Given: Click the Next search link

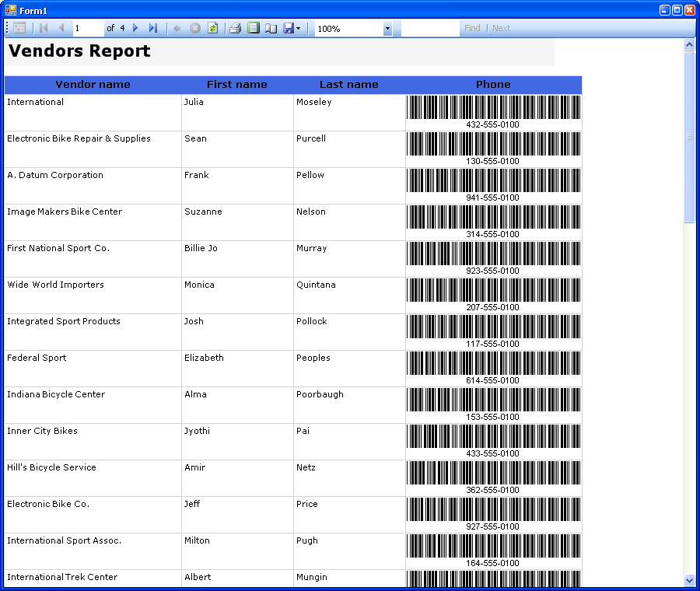Looking at the screenshot, I should (x=502, y=28).
